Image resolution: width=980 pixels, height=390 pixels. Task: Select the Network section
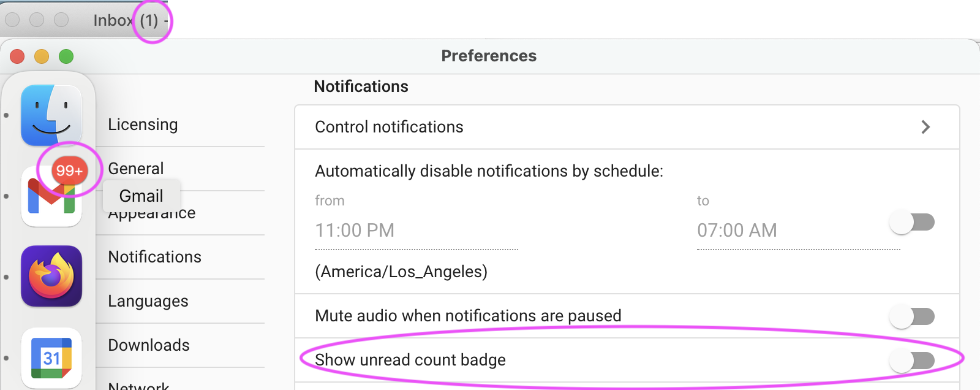pyautogui.click(x=138, y=385)
